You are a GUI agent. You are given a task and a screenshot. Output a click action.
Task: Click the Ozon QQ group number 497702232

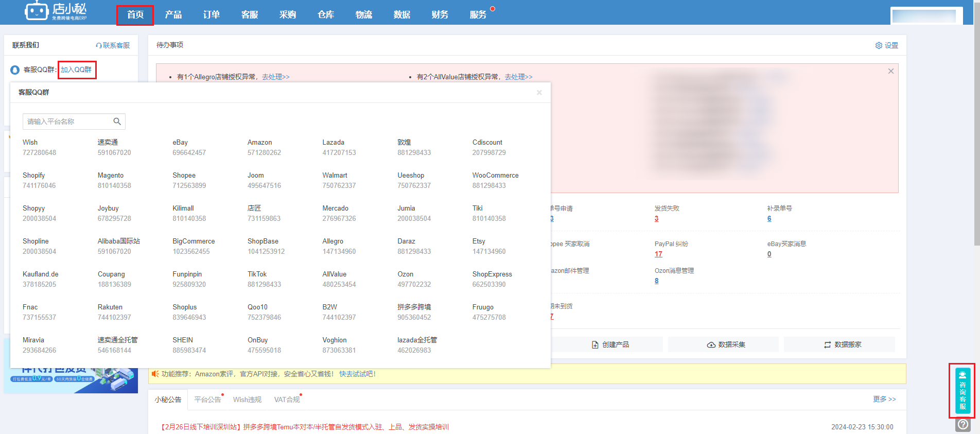[x=414, y=285]
